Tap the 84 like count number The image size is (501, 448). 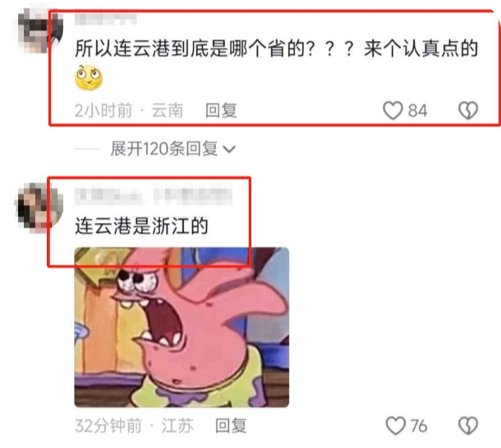coord(417,111)
